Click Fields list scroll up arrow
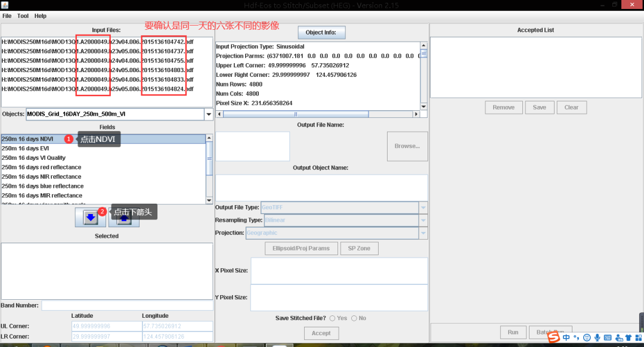 [209, 138]
